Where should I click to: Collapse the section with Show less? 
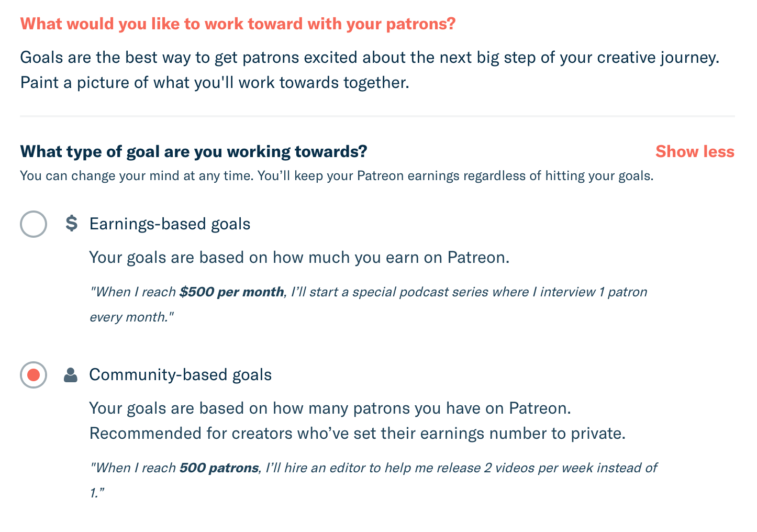(x=695, y=151)
